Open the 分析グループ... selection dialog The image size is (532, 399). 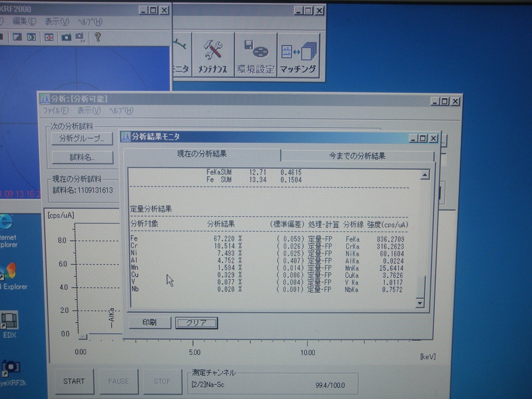pyautogui.click(x=82, y=138)
